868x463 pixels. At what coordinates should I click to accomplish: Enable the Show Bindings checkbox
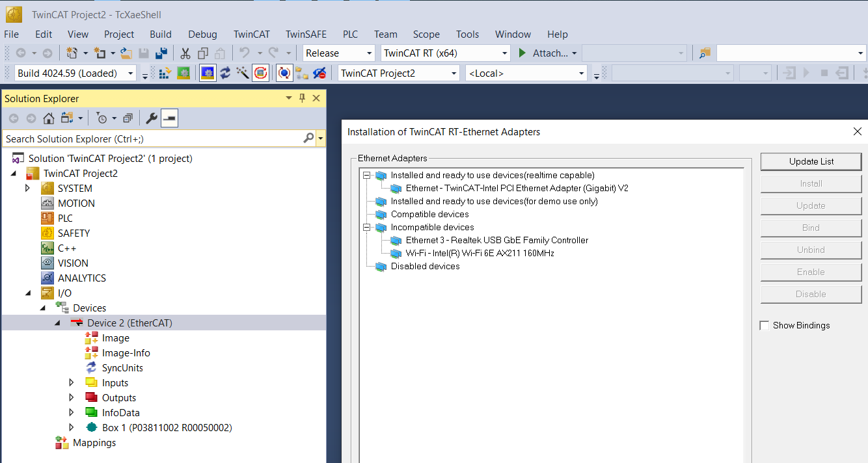click(x=765, y=325)
